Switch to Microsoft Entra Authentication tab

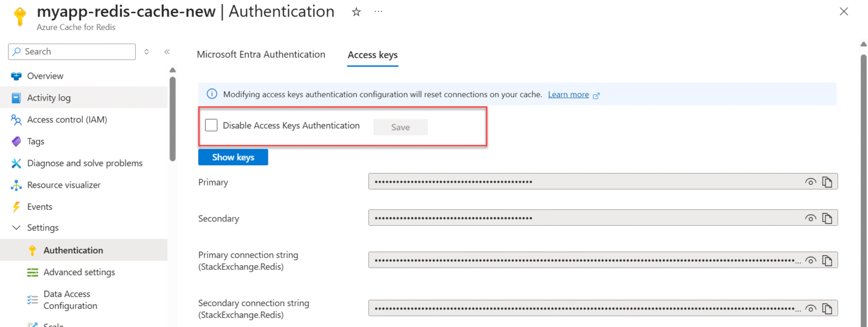pos(261,54)
